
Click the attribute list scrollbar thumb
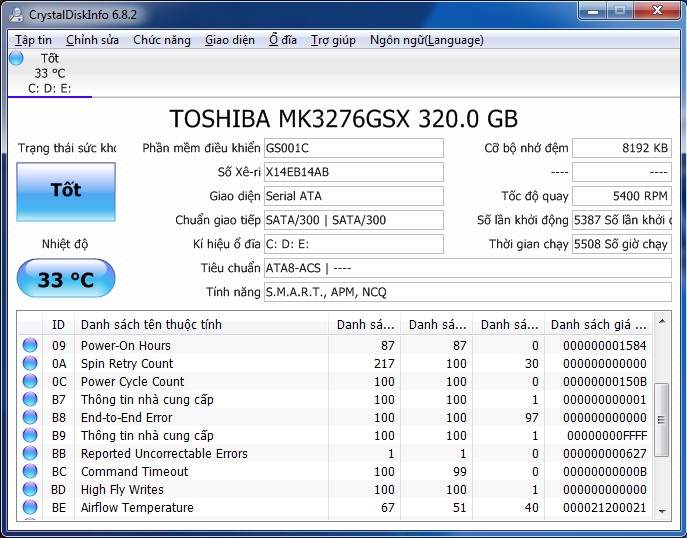(x=662, y=420)
